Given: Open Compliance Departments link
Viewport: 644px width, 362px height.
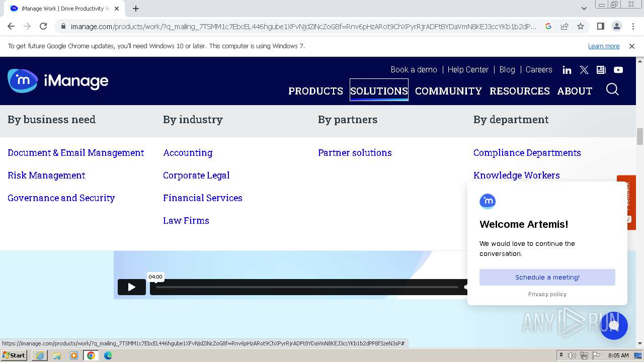Looking at the screenshot, I should pyautogui.click(x=527, y=153).
